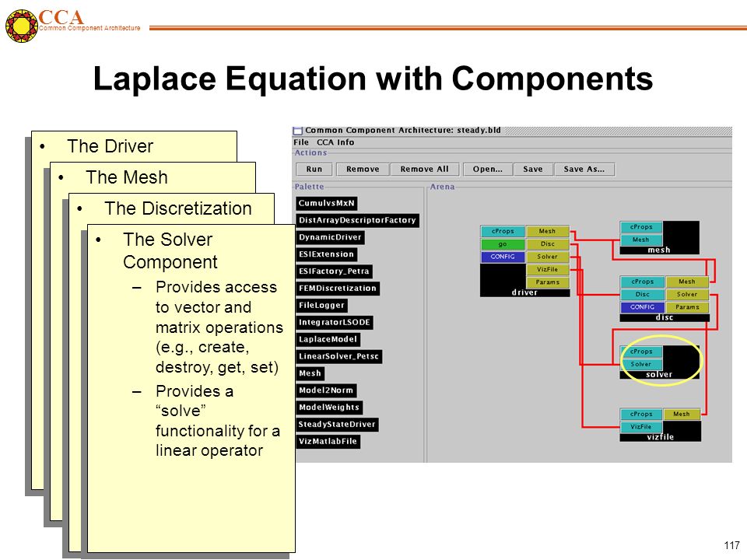
Task: Click the Mesh uses port on vizfile component
Action: (x=682, y=415)
